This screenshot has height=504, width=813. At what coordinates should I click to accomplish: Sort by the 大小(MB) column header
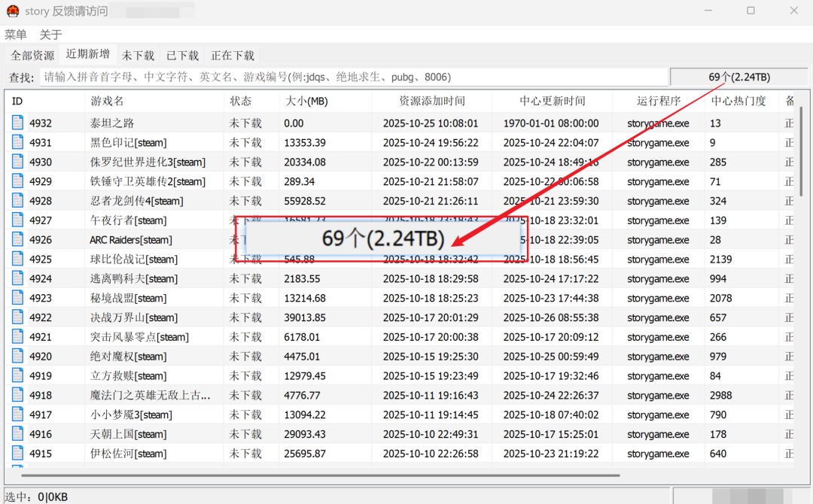307,101
